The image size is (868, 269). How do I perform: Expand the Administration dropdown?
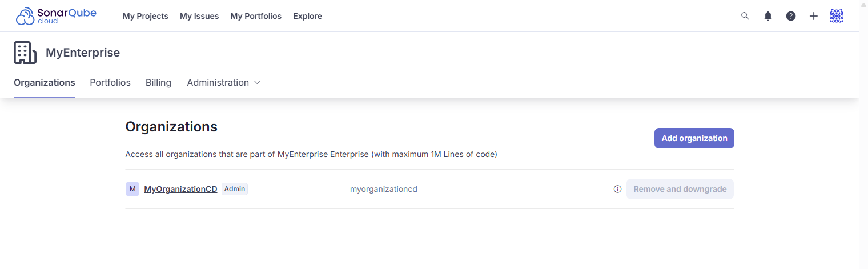click(x=223, y=83)
